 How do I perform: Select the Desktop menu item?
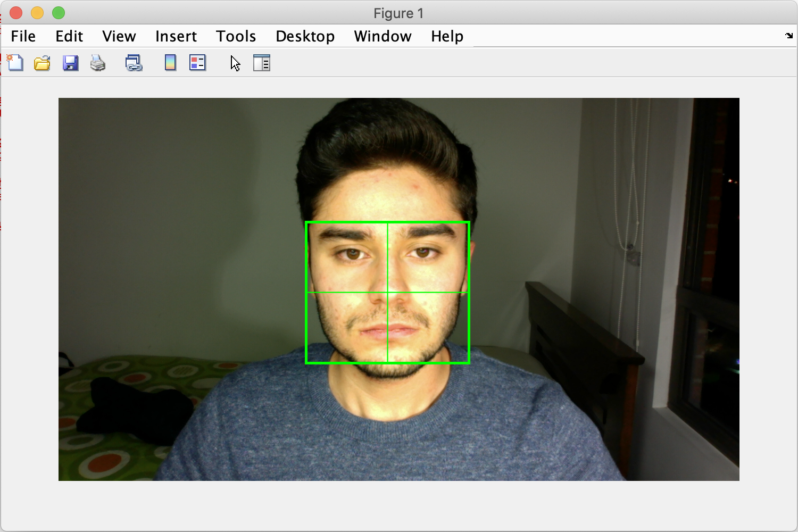click(x=305, y=36)
